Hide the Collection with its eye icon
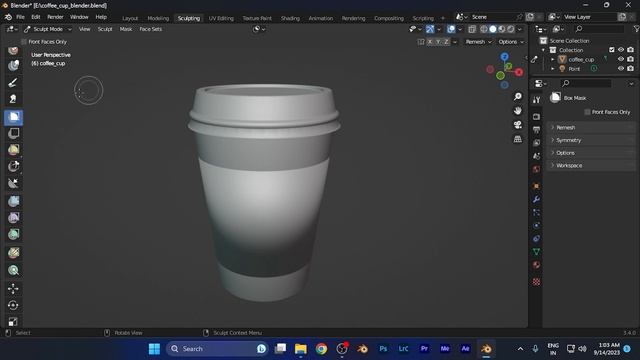The height and width of the screenshot is (360, 640). [x=621, y=50]
